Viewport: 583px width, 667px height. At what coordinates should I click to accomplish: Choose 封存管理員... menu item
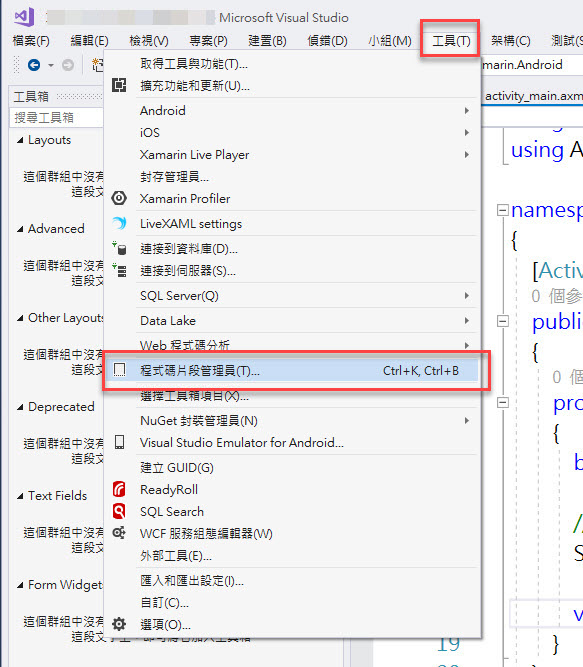pos(291,177)
